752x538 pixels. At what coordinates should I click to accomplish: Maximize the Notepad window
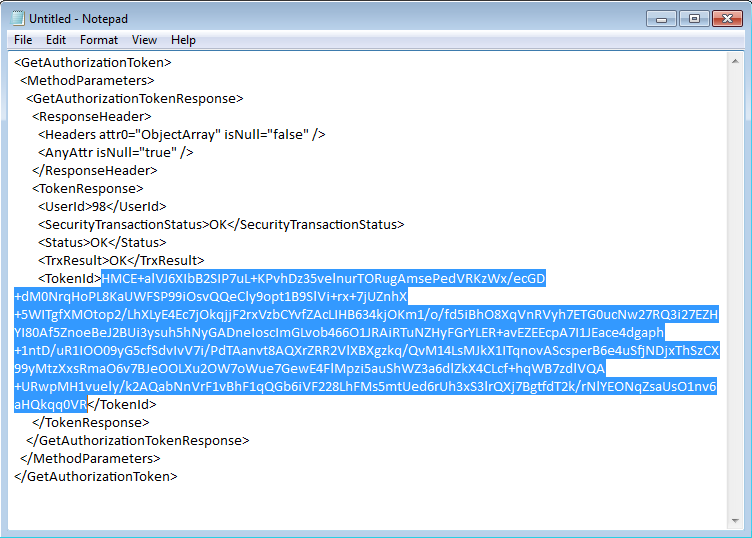click(x=694, y=19)
